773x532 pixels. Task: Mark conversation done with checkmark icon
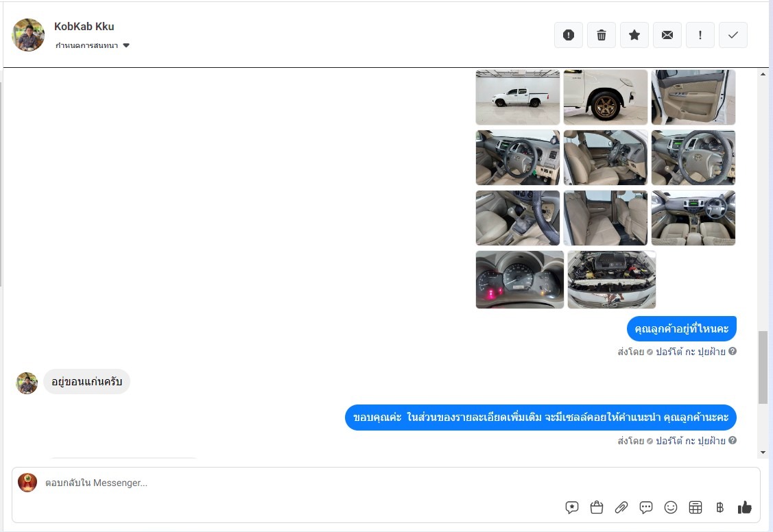(733, 35)
